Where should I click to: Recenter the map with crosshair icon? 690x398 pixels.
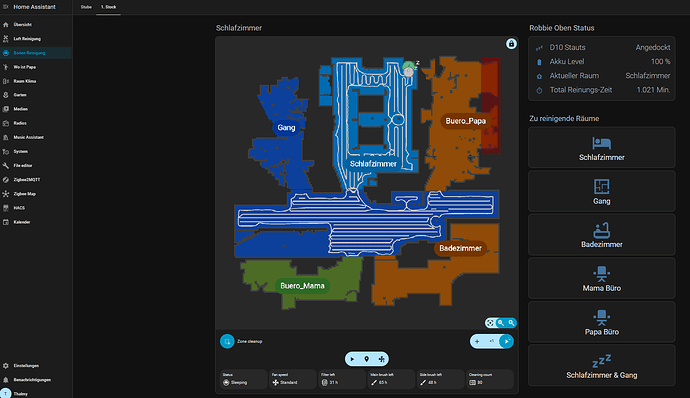pos(490,323)
